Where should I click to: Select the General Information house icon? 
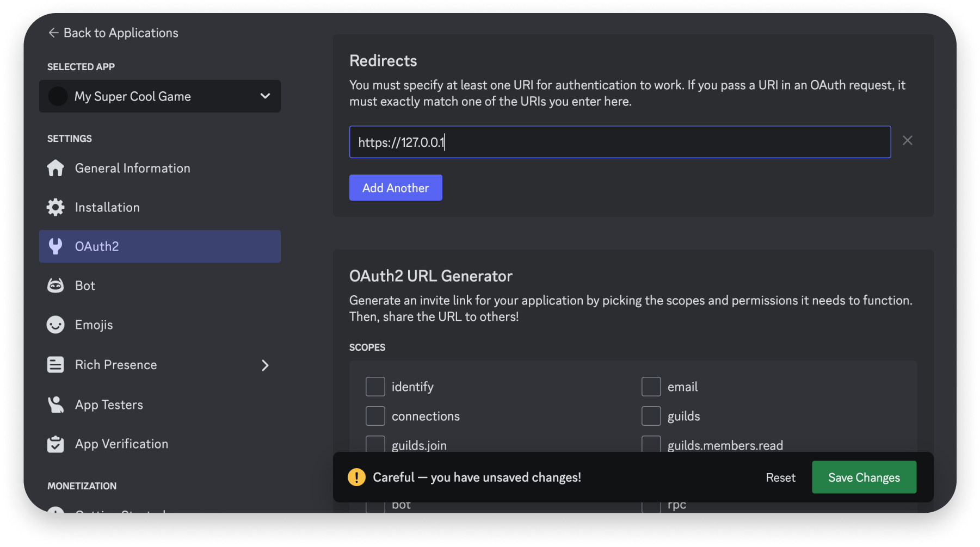tap(56, 168)
